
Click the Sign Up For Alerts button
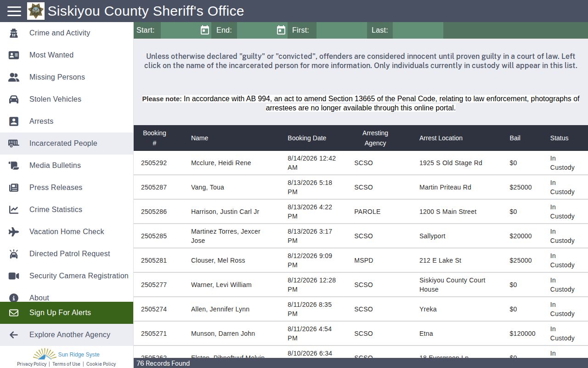coord(67,313)
